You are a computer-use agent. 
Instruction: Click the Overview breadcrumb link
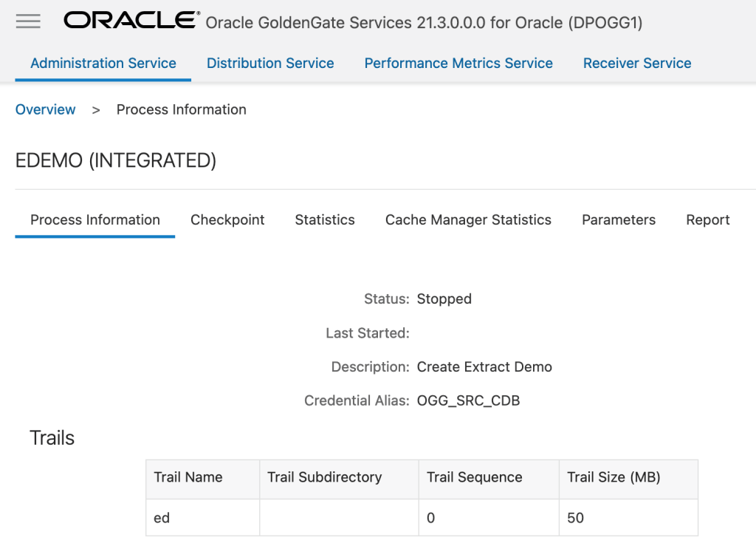point(46,109)
